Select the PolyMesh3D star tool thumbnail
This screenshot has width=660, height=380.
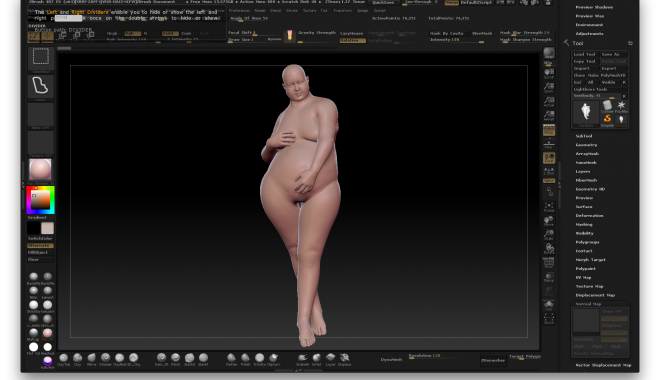click(621, 106)
